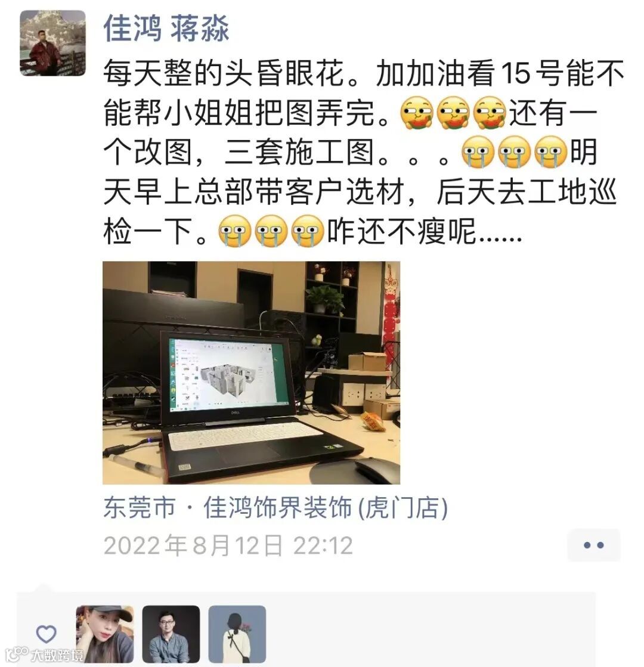Click the 大数跨境 watermark logo

click(x=44, y=654)
